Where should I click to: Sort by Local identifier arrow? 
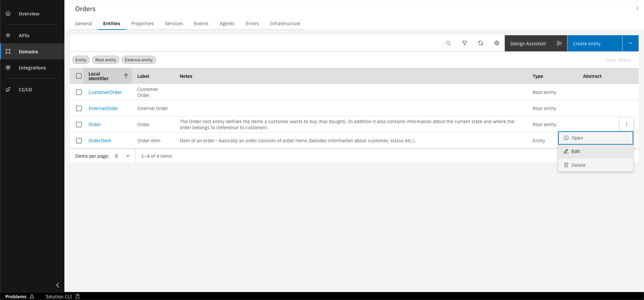click(126, 76)
